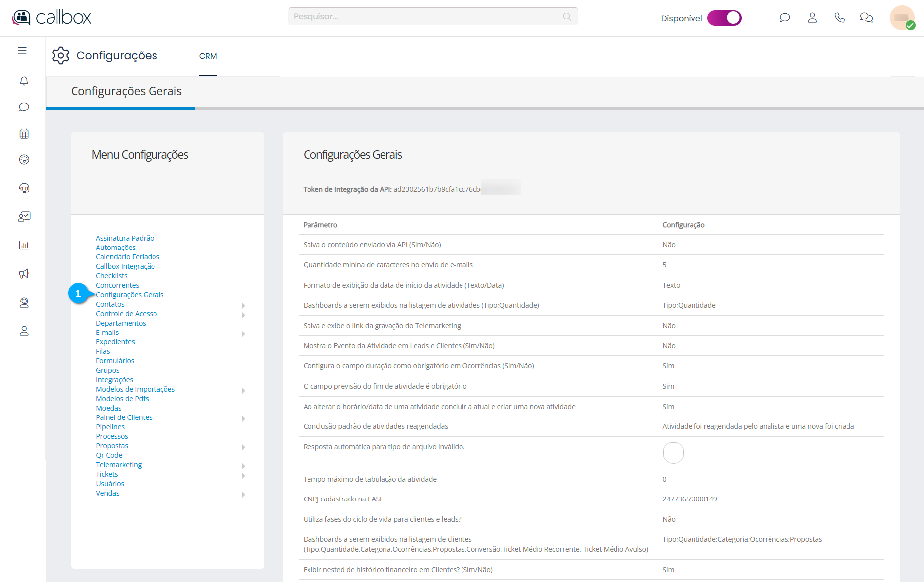924x582 pixels.
Task: Select the Configurações Gerais section tab
Action: pos(126,91)
